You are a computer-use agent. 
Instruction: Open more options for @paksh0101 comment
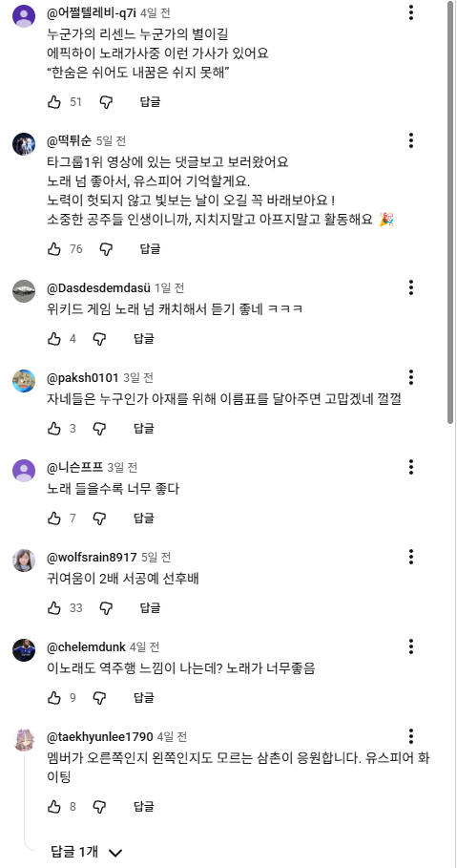pyautogui.click(x=411, y=377)
